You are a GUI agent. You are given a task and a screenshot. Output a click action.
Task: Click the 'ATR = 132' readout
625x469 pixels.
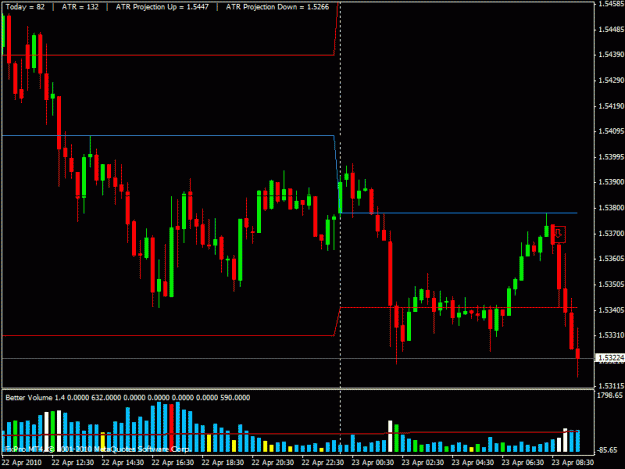80,7
